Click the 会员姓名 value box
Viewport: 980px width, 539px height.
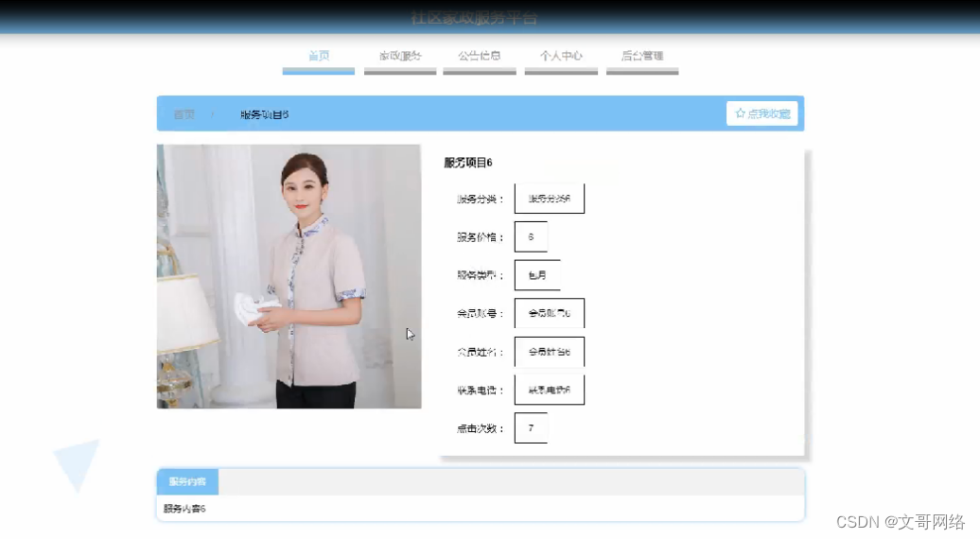pyautogui.click(x=550, y=352)
